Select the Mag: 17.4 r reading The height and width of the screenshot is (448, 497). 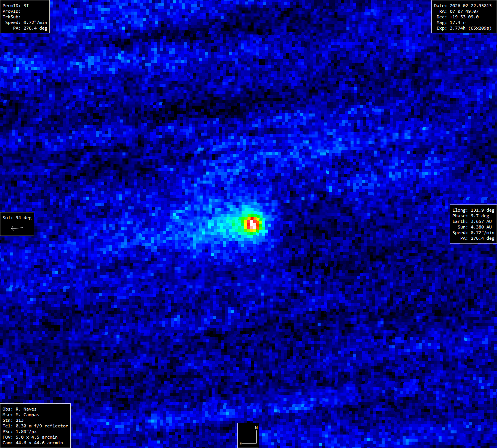click(x=451, y=22)
